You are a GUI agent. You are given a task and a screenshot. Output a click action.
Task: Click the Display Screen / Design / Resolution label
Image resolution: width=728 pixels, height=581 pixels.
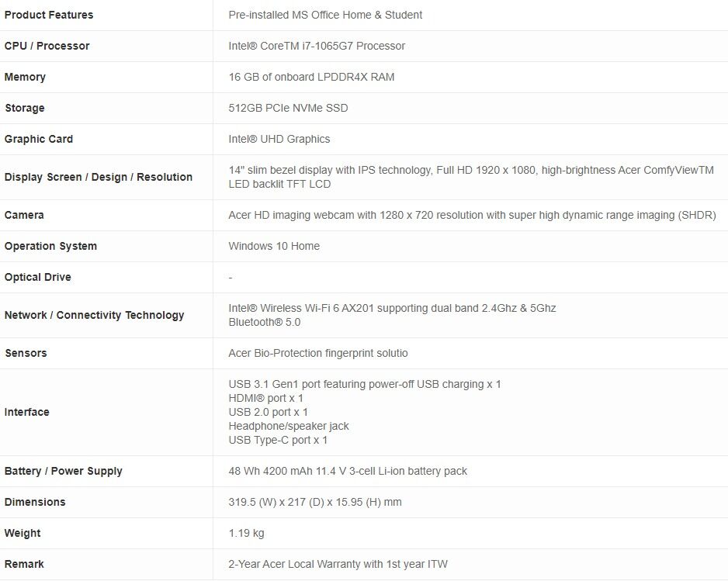99,177
